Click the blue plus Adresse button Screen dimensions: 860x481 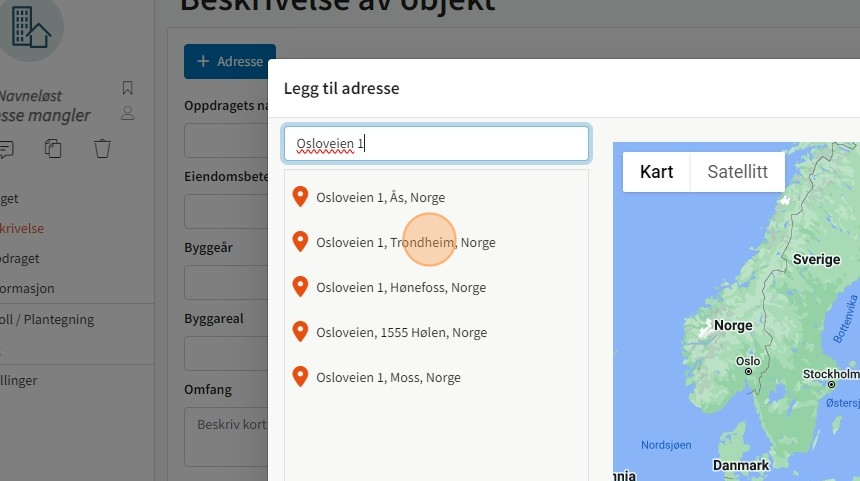coord(229,61)
